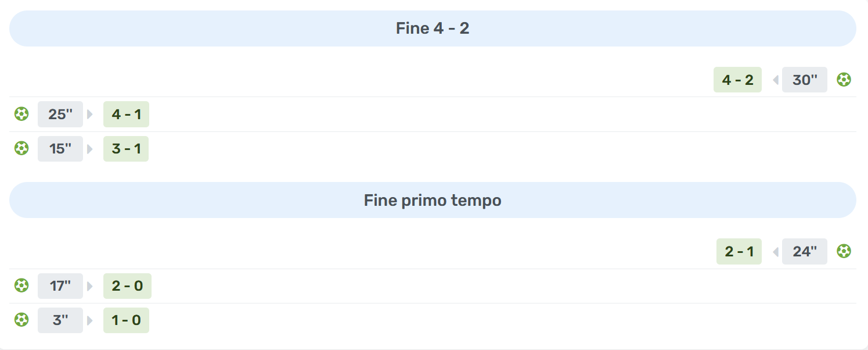Click the goal ball icon at 25''
This screenshot has width=868, height=350.
click(x=21, y=114)
